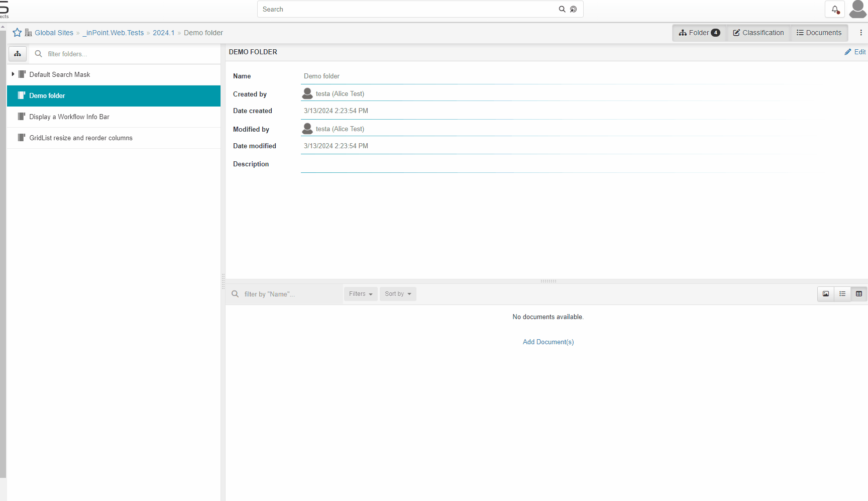Click the horizontal splitter handle above documents
This screenshot has width=868, height=501.
point(548,281)
